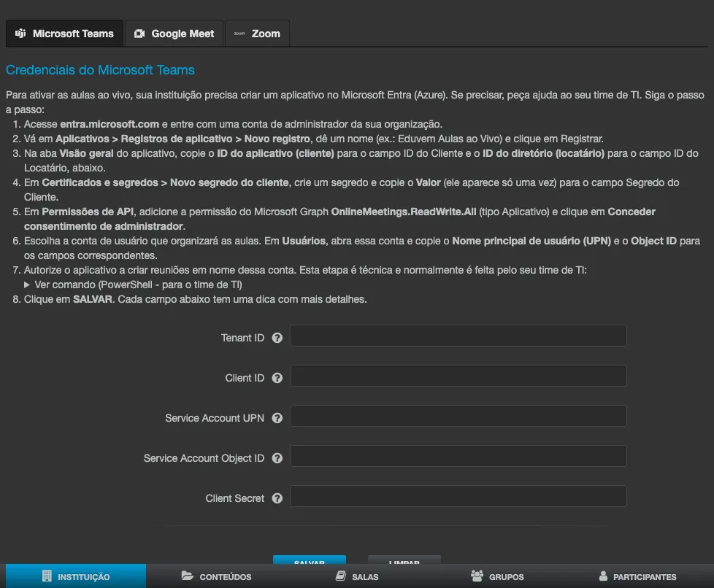
Task: Show help tip for Service Account Object ID
Action: click(277, 458)
